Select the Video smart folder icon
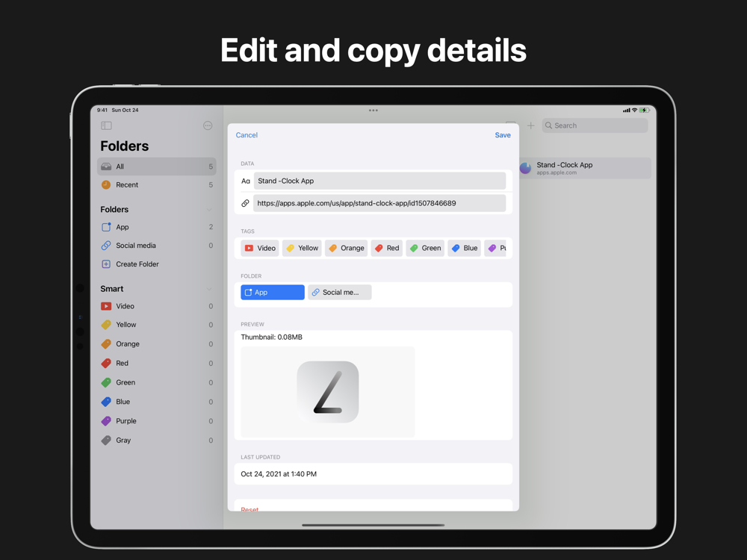Screen dimensions: 747x560 pos(106,306)
